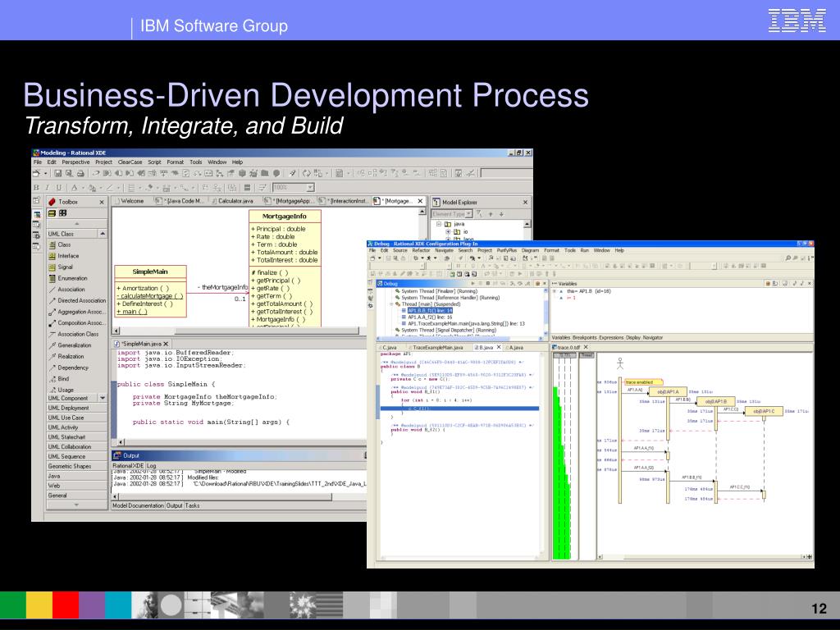The width and height of the screenshot is (840, 630).
Task: Pick the Association connector tool
Action: click(71, 290)
